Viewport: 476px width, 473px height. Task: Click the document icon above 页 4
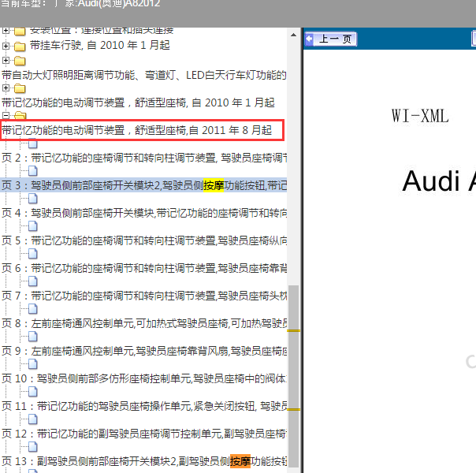33,199
